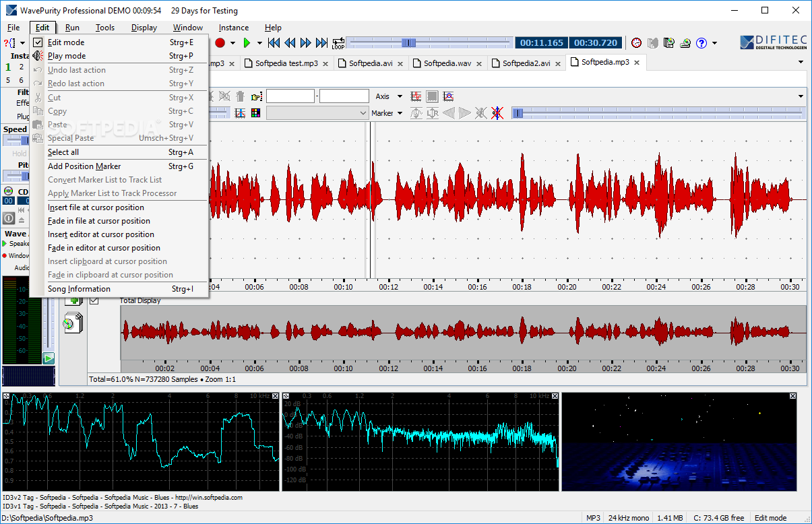Close the Softpedia.wav tab
Screen dimensions: 812x524
(479, 63)
